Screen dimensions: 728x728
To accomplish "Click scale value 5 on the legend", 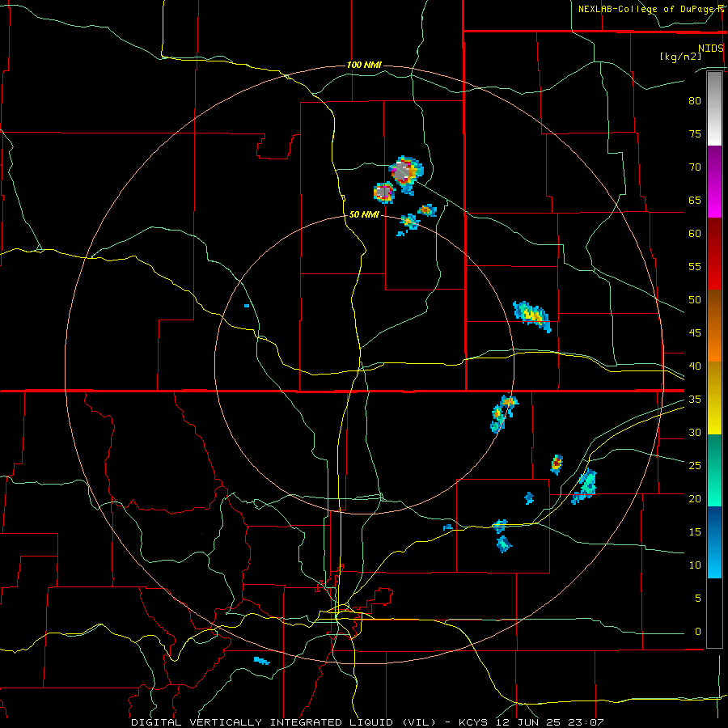I will [x=698, y=599].
